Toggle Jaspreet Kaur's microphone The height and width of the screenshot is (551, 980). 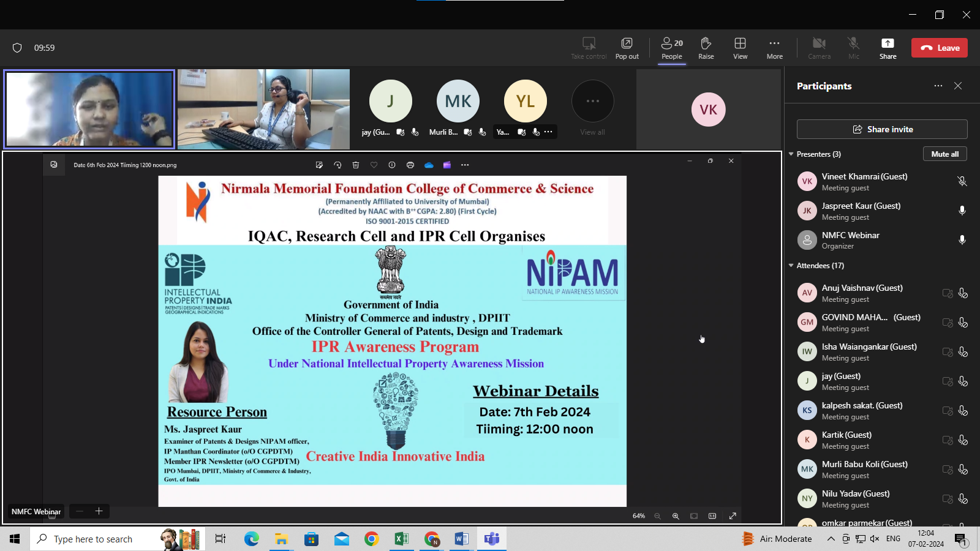962,211
